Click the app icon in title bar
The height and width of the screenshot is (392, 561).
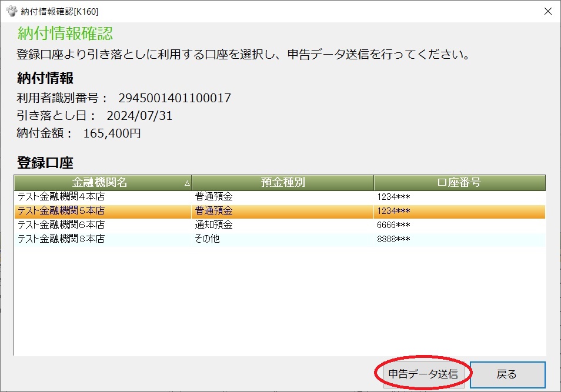[11, 11]
